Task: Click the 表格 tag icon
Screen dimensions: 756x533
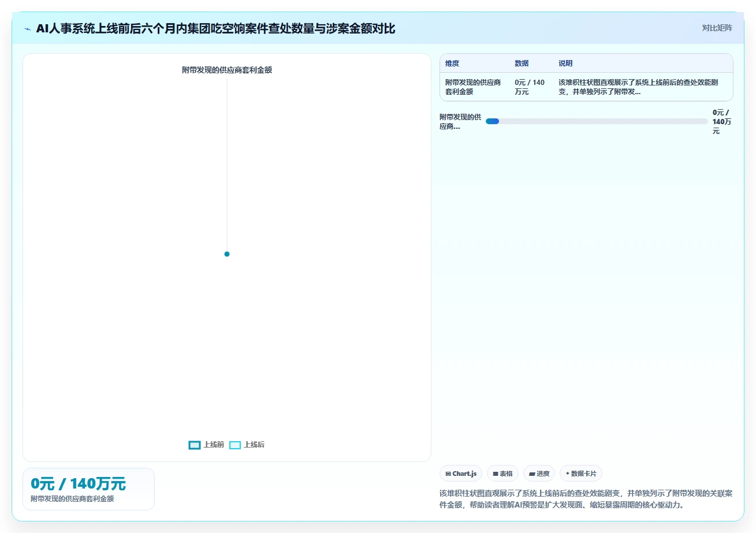Action: [496, 474]
